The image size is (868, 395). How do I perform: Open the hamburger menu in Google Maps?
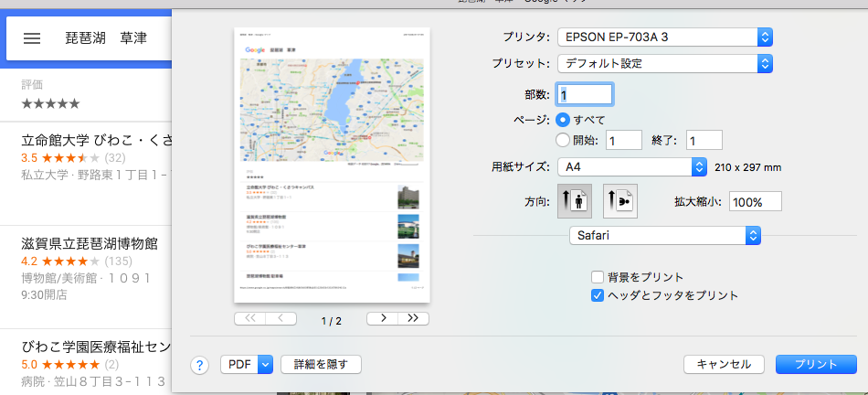click(32, 38)
